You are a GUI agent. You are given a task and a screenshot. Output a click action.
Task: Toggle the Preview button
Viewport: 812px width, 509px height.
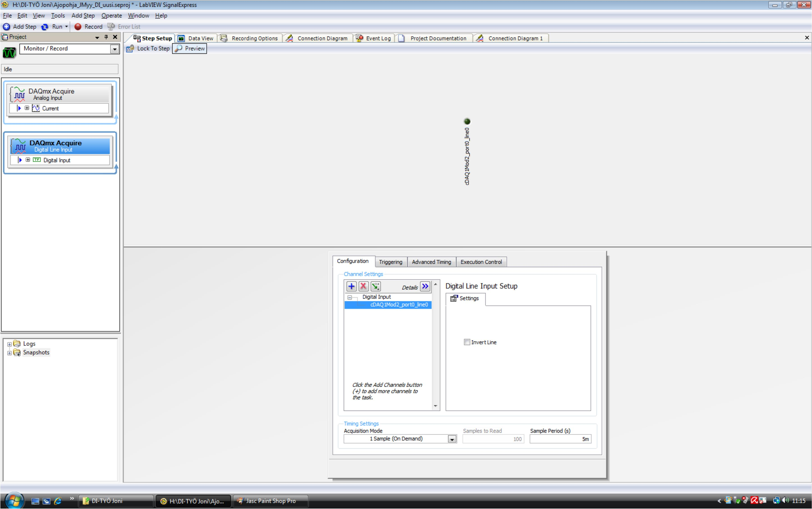190,49
